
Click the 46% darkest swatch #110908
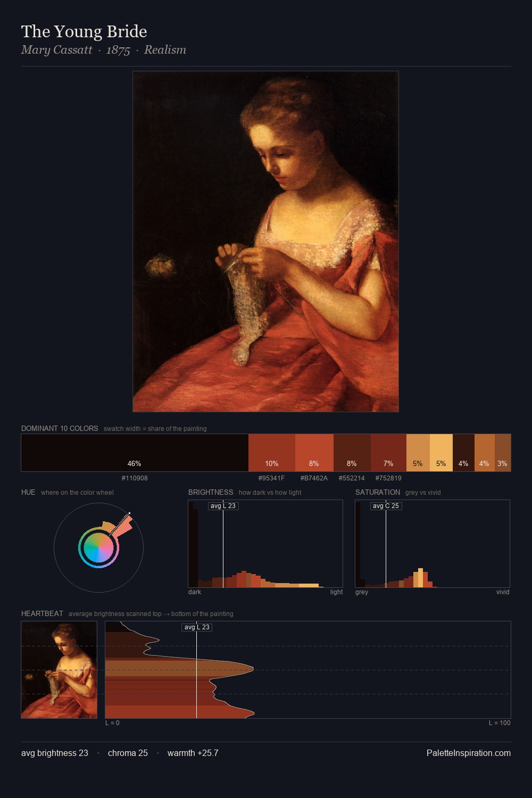(135, 453)
